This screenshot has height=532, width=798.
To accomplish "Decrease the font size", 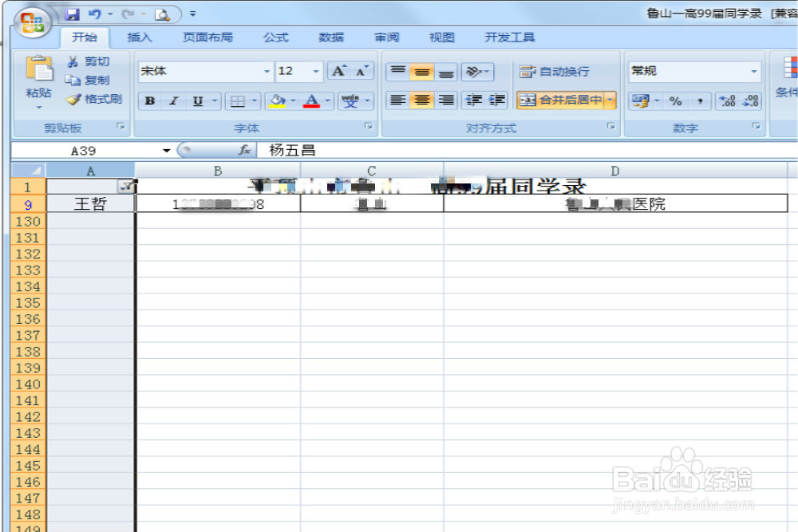I will pyautogui.click(x=361, y=71).
